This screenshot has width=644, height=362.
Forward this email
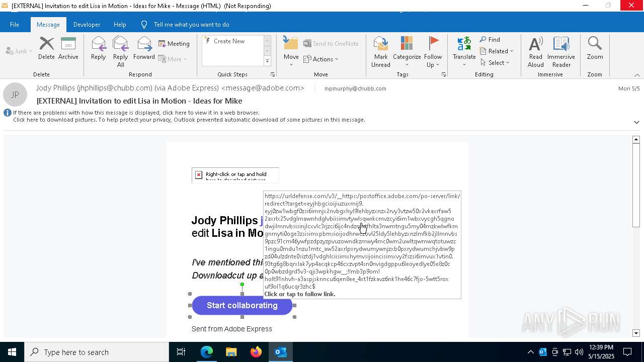tap(144, 49)
